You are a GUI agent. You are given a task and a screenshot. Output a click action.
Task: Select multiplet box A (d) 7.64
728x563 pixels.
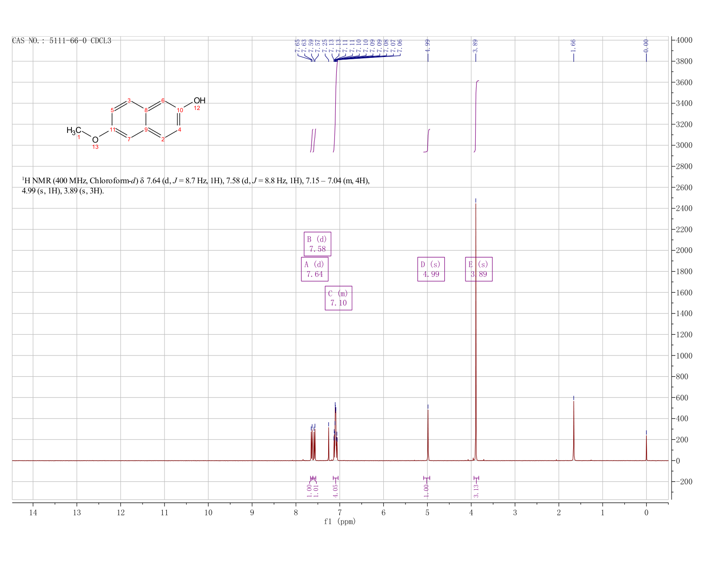coord(315,269)
